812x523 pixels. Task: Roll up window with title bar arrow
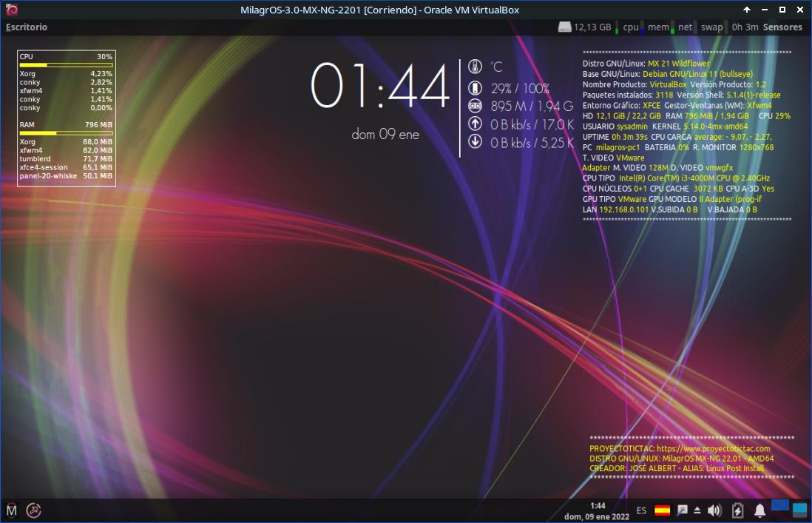pyautogui.click(x=747, y=10)
